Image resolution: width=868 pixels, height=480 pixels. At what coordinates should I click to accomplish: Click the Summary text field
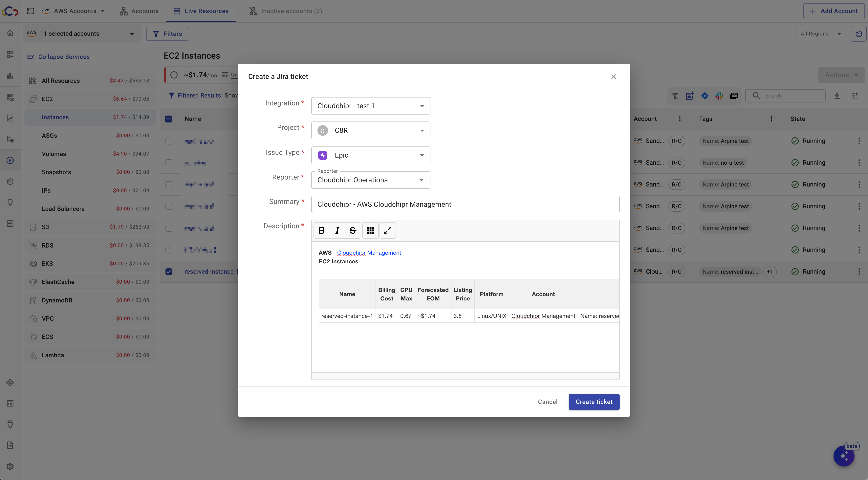[465, 204]
